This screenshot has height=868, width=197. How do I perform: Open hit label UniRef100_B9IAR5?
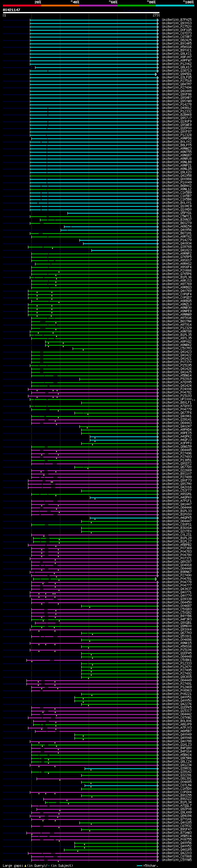coord(177,43)
